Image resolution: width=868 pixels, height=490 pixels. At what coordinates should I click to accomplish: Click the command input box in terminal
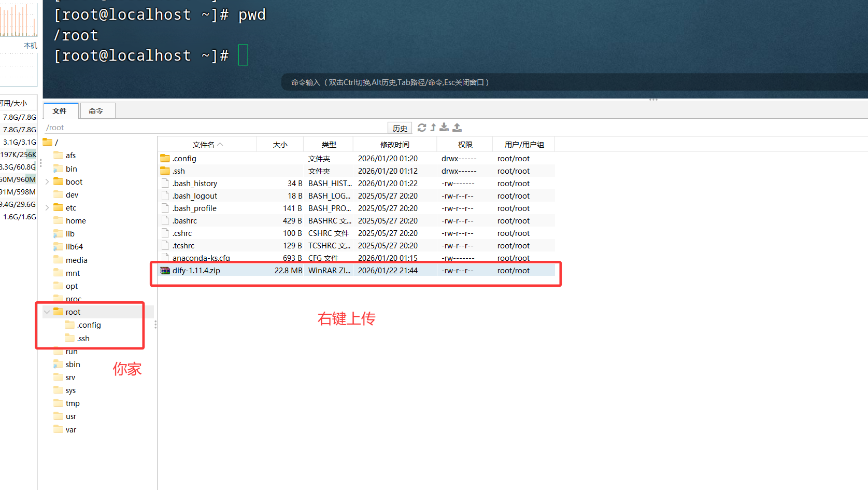click(574, 82)
